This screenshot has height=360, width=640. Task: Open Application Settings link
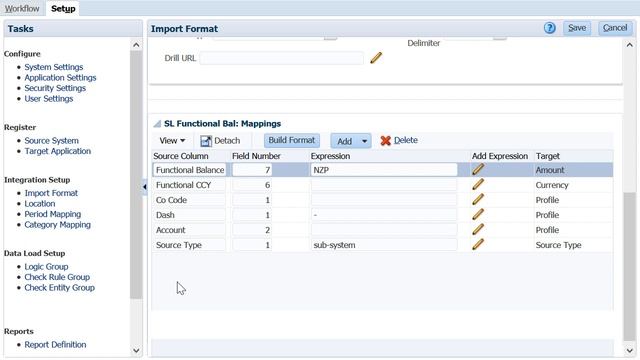[60, 78]
